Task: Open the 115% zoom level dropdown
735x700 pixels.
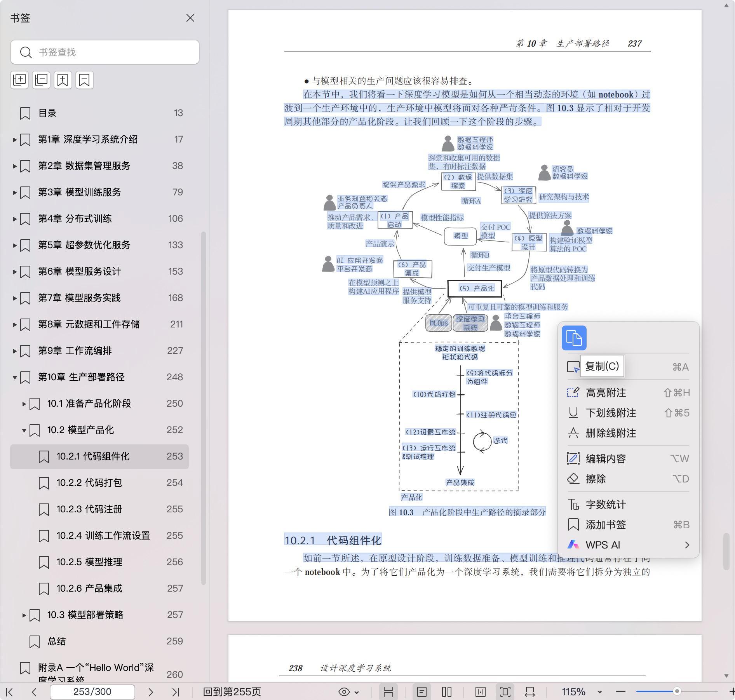Action: pos(599,692)
